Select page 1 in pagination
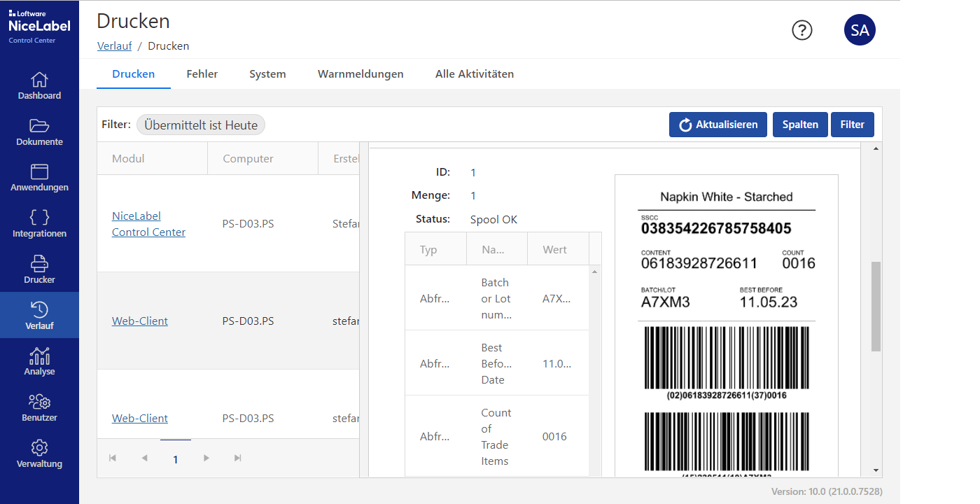Screen dimensions: 980x504 pos(176,459)
